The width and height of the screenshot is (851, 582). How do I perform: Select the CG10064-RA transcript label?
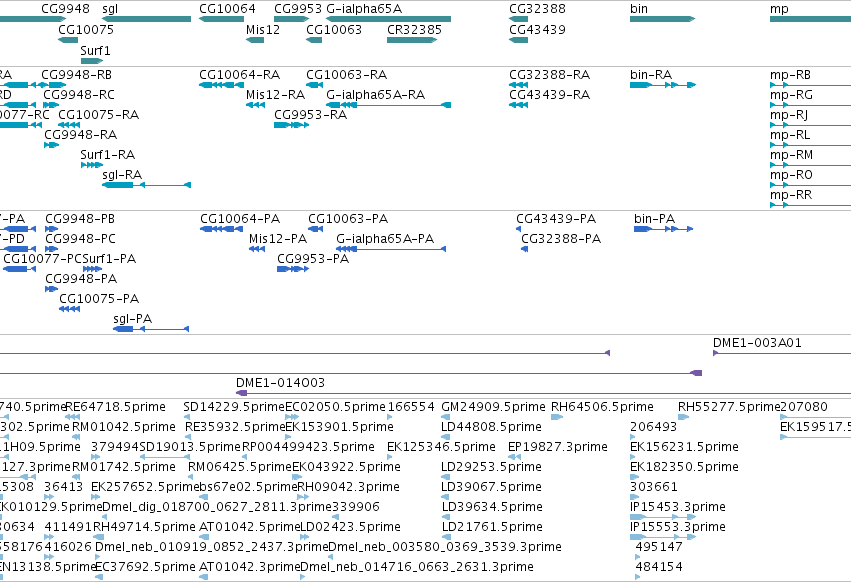tap(239, 74)
